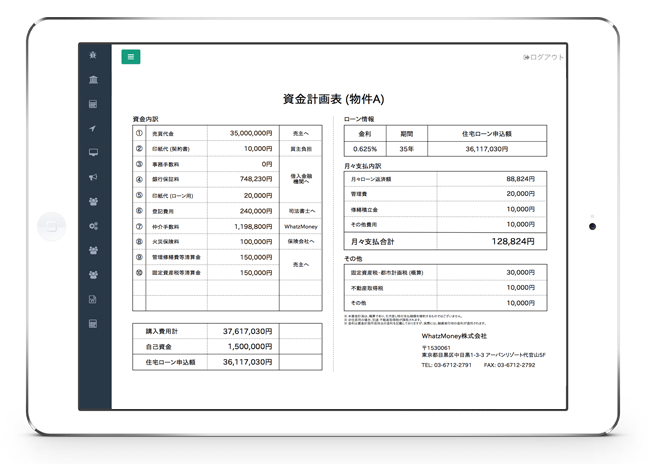Screen dimensions: 650x464
Task: Open the document file icon in sidebar
Action: (x=93, y=299)
